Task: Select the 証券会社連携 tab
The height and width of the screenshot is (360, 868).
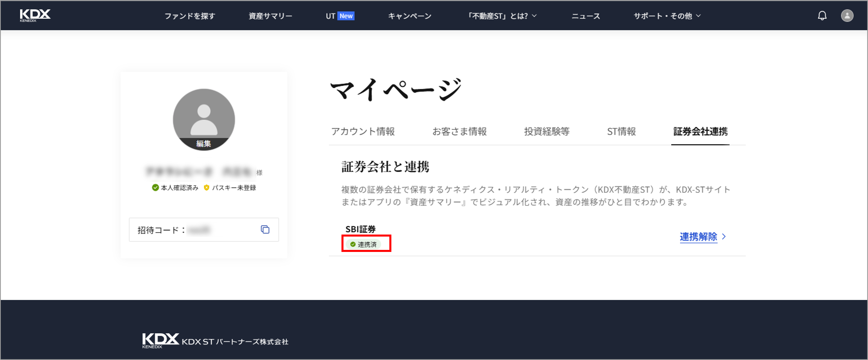Action: (x=700, y=131)
